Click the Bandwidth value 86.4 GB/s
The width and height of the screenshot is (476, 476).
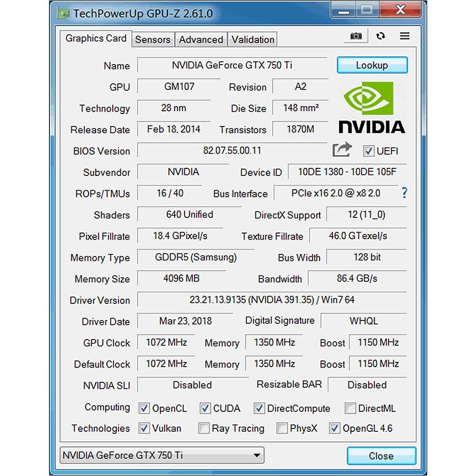point(357,278)
